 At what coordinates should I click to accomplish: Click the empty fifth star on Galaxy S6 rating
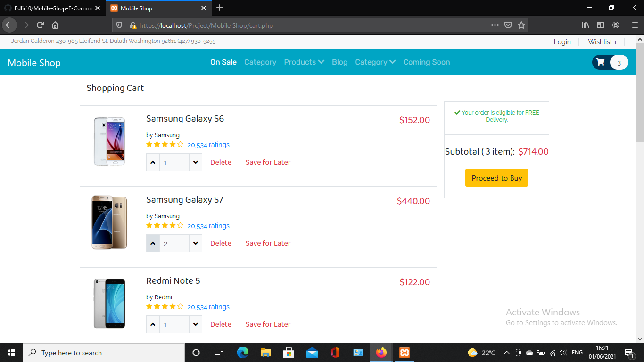181,144
